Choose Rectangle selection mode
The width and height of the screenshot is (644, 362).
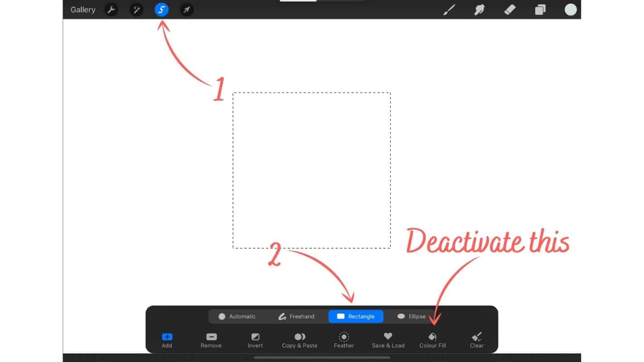[x=356, y=316]
